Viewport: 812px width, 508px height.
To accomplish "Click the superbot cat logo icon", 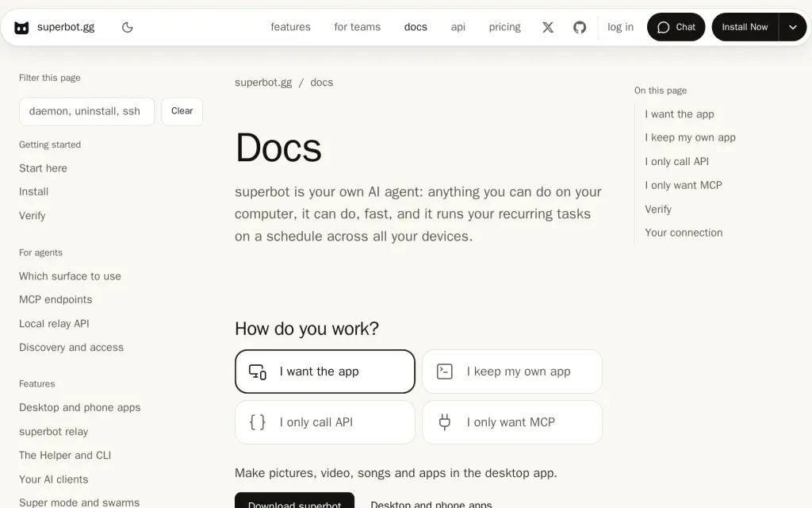I will pyautogui.click(x=21, y=28).
